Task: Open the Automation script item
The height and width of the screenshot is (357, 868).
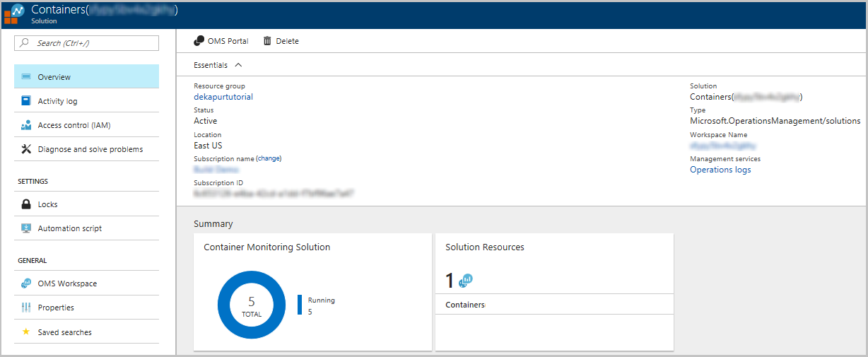Action: 86,228
